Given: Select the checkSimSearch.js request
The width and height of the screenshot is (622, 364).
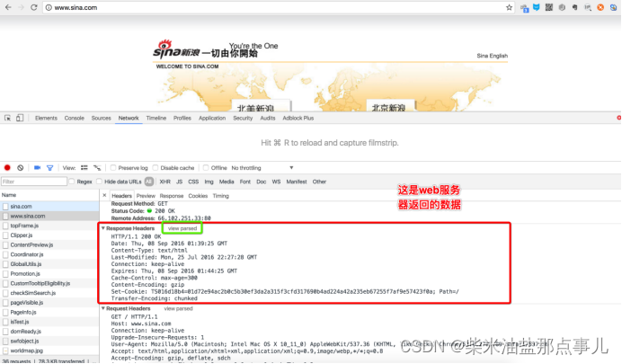Looking at the screenshot, I should pyautogui.click(x=49, y=293).
